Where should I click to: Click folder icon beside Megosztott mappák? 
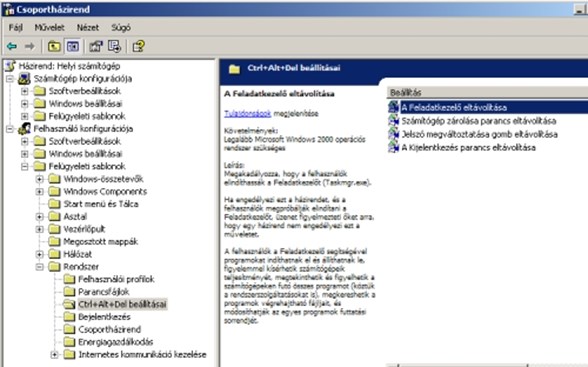tap(54, 241)
